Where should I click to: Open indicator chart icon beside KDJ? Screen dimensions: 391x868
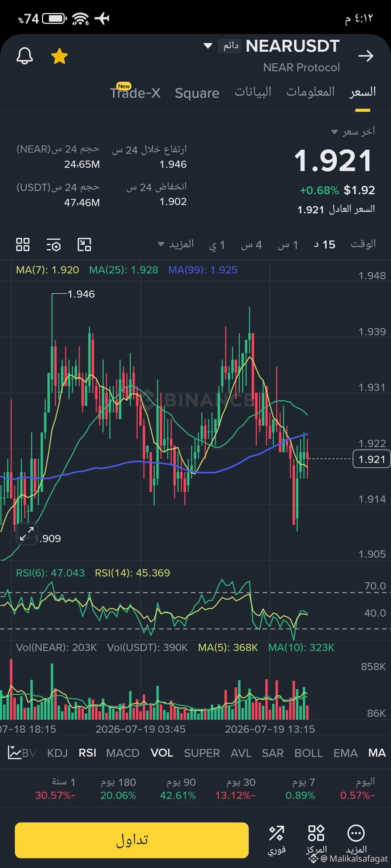(14, 753)
